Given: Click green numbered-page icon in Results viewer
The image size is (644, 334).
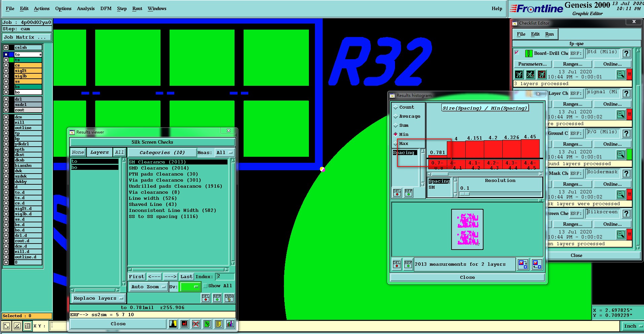Looking at the screenshot, I should 207,324.
